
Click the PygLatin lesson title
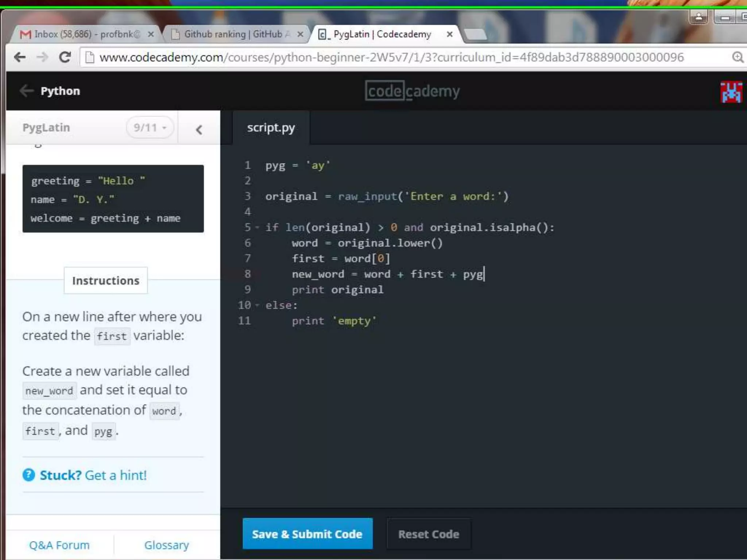[x=46, y=128]
